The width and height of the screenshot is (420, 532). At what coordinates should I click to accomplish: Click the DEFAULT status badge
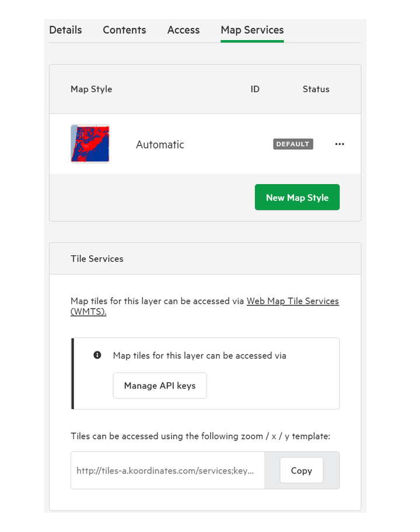(x=293, y=144)
